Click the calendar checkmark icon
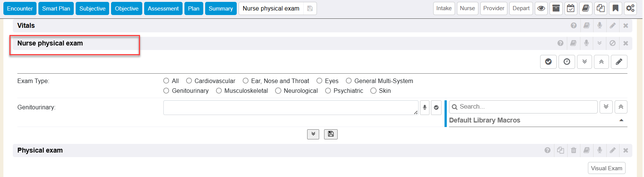The width and height of the screenshot is (644, 177). pyautogui.click(x=571, y=8)
